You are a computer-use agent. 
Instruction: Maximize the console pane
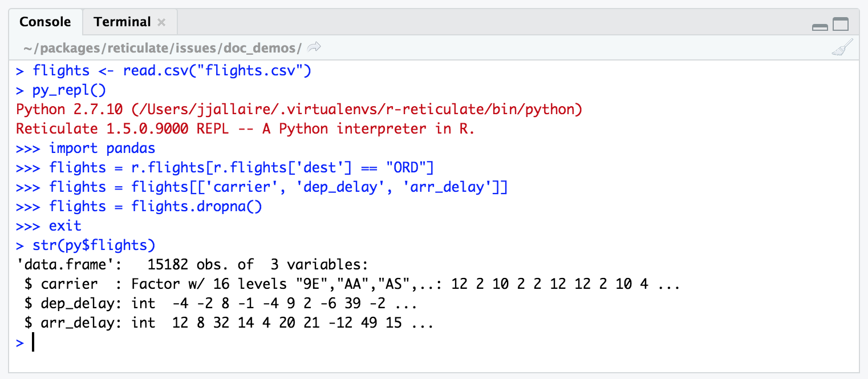click(x=841, y=25)
